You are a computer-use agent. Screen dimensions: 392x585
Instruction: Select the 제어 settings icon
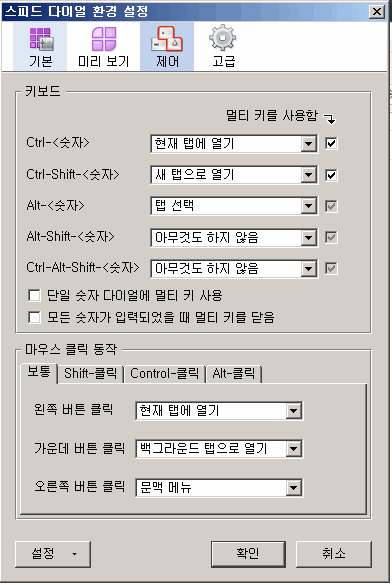coord(167,47)
